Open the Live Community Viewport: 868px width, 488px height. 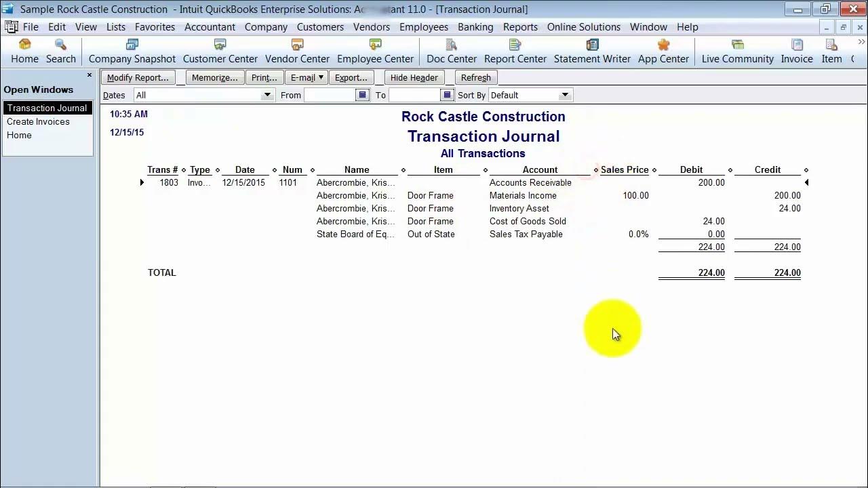tap(738, 52)
